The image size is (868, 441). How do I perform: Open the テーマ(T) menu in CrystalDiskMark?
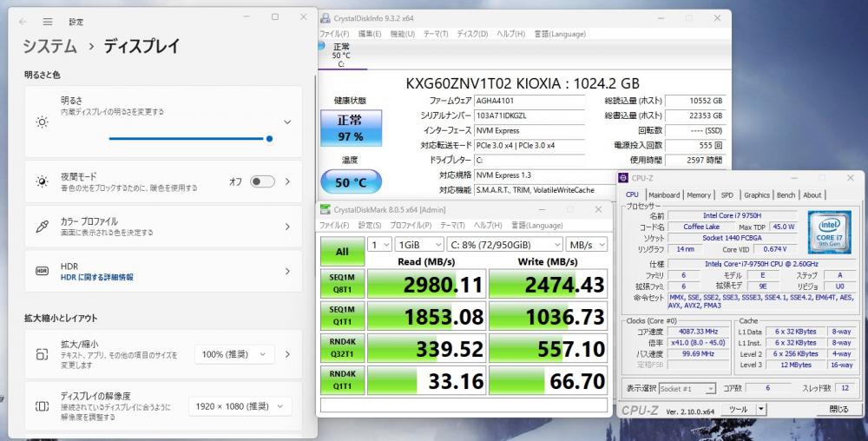(x=452, y=225)
